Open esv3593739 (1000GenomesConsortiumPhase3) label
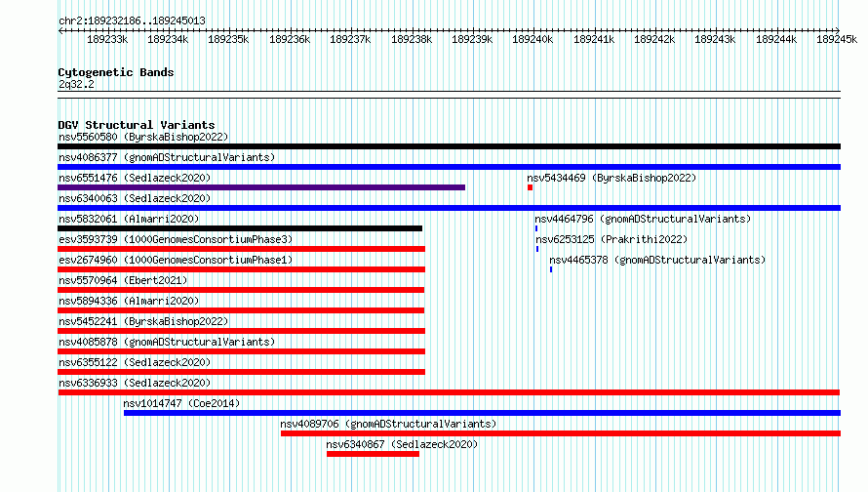The width and height of the screenshot is (868, 492). pos(176,239)
